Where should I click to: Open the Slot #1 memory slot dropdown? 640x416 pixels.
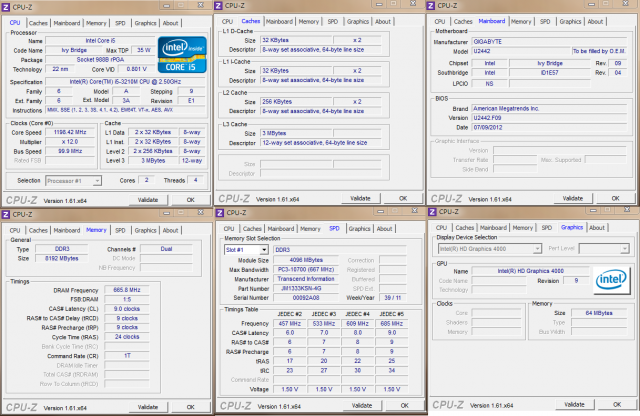245,249
